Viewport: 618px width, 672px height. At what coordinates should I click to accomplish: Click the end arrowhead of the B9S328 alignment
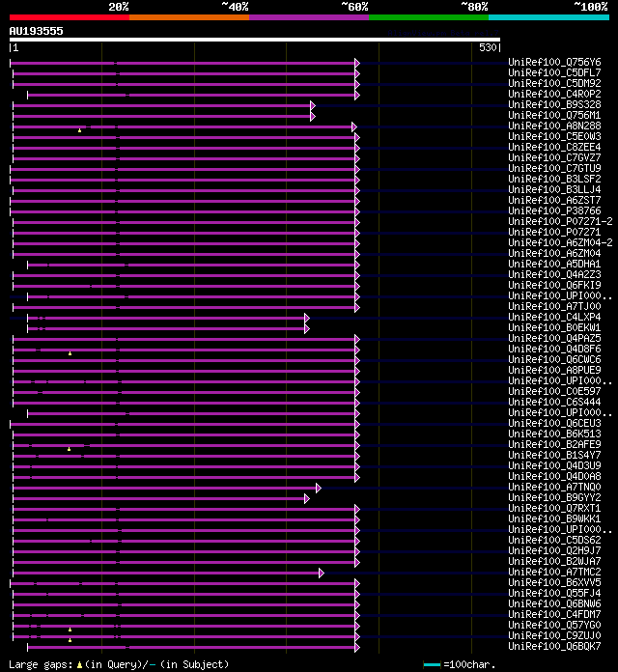click(313, 105)
